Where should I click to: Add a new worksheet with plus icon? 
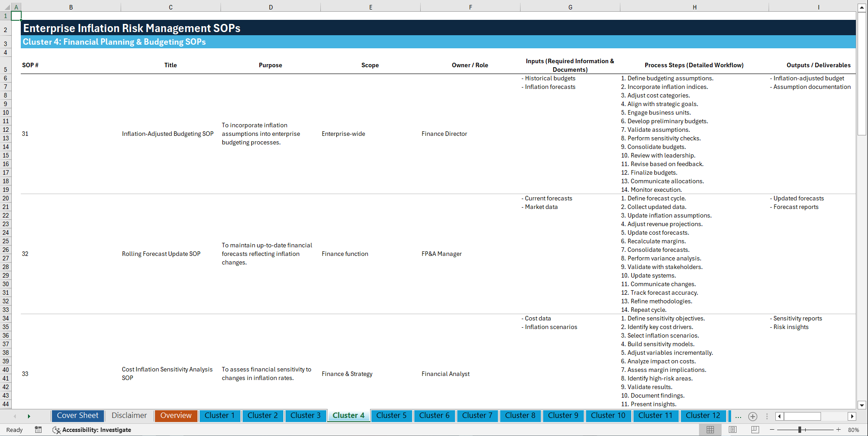[752, 416]
